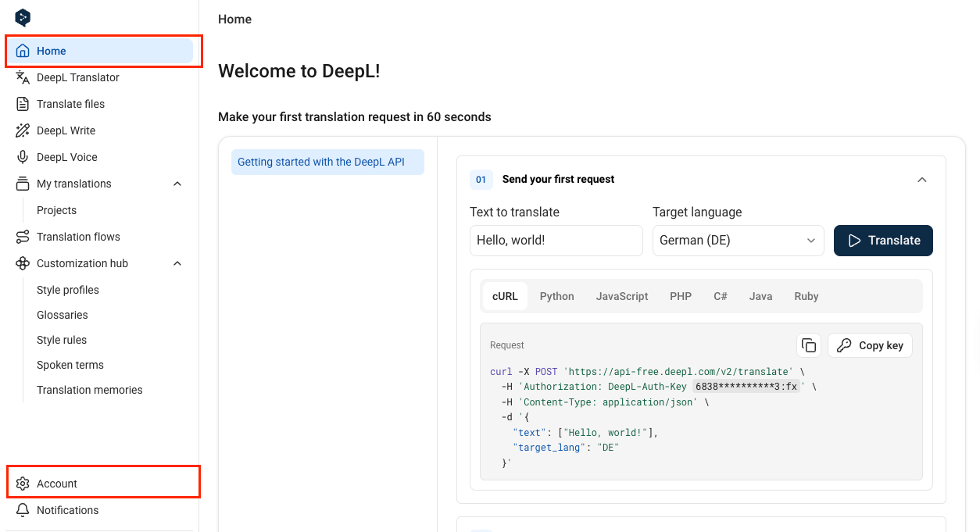Click the DeepL logo icon
This screenshot has height=532, width=980.
point(23,18)
